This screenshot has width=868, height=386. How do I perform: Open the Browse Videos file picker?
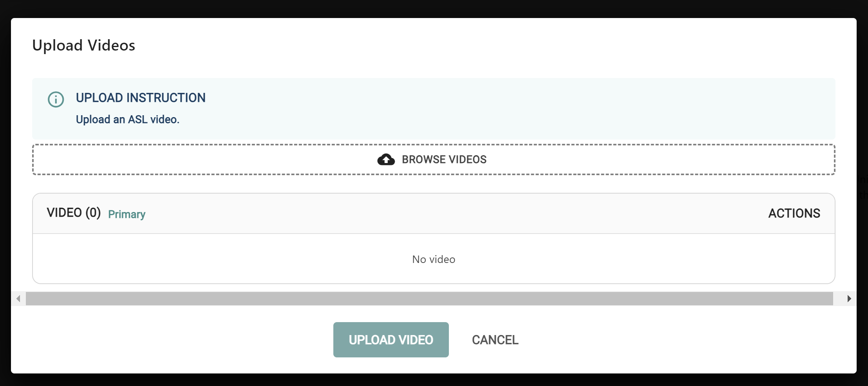point(434,159)
